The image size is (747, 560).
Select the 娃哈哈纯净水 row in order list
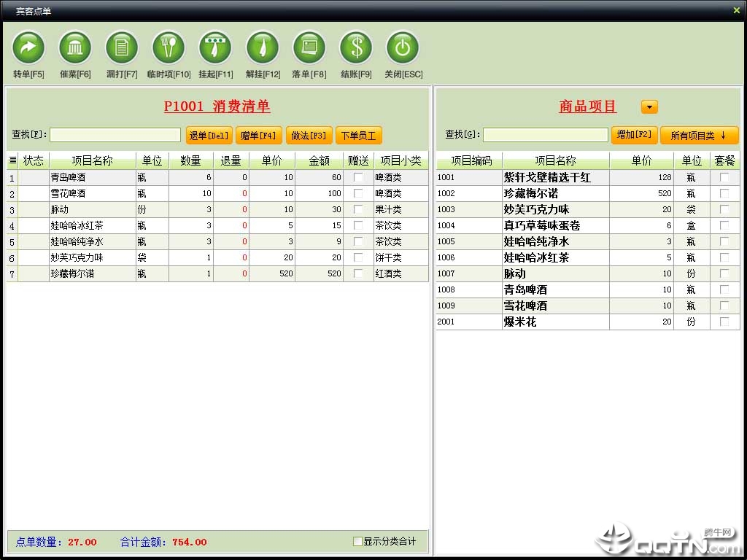click(x=217, y=241)
